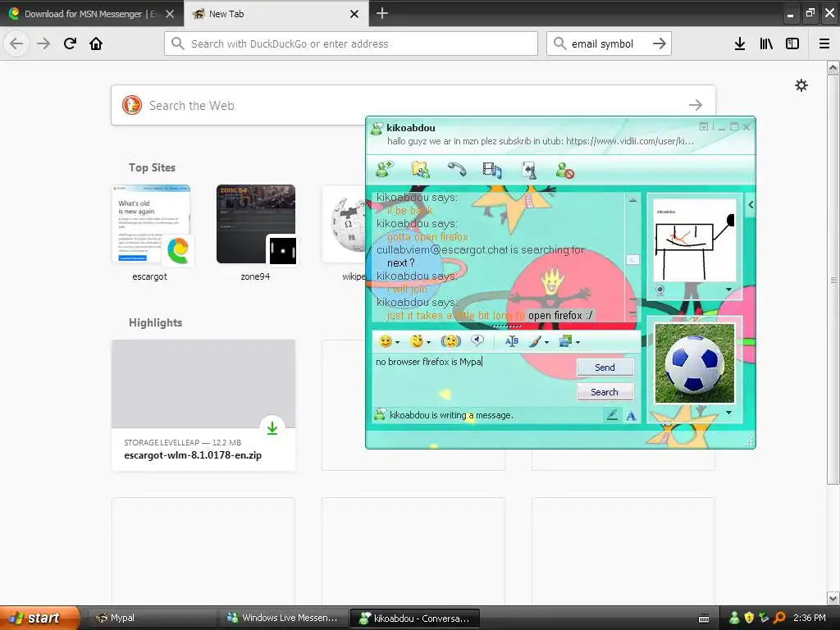Expand options under kikoabdou's display picture
840x630 pixels.
click(728, 290)
